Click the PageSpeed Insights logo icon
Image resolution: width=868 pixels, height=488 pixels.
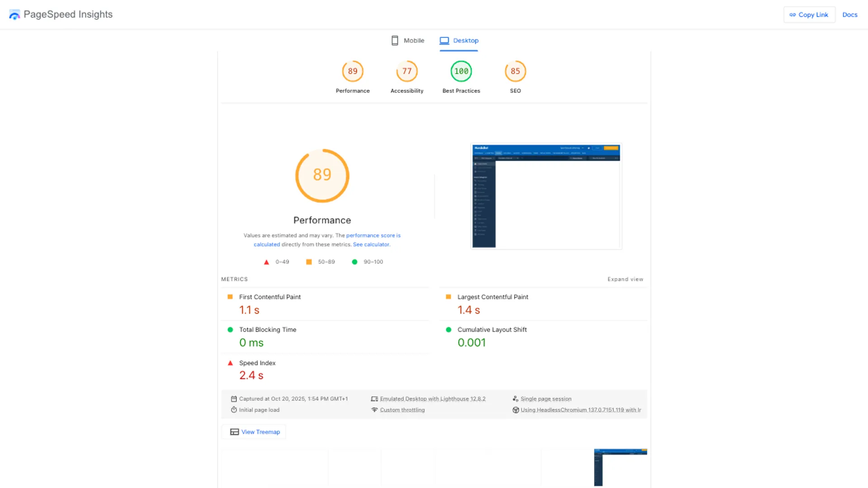tap(14, 14)
